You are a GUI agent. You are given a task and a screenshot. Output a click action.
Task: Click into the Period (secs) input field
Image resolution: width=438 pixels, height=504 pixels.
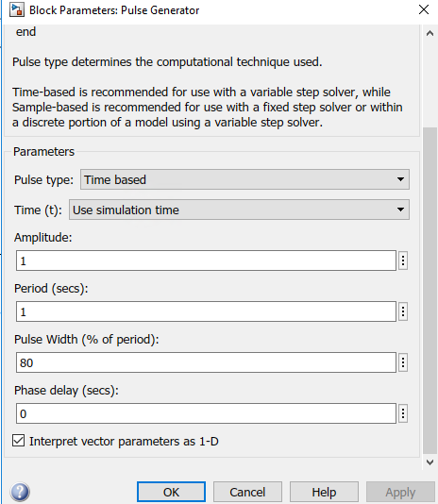tap(206, 311)
